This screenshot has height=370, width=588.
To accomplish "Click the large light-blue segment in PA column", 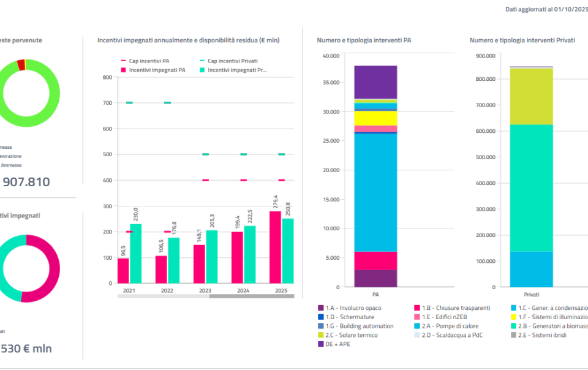I will tap(375, 192).
